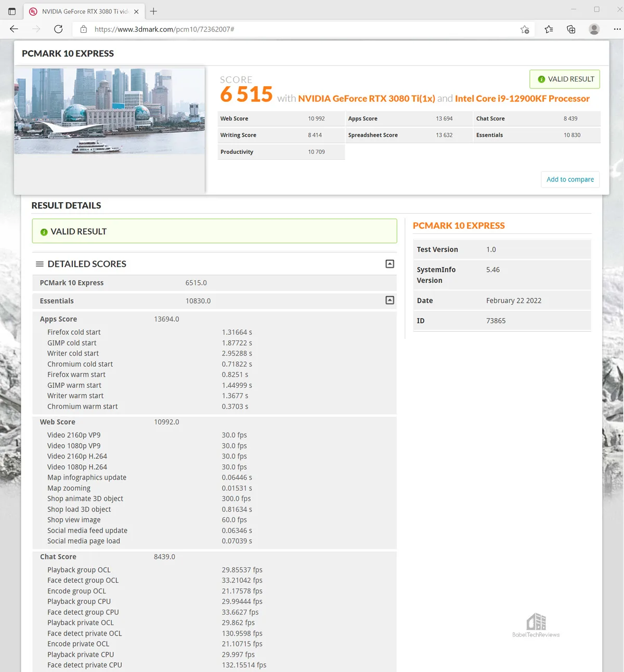The width and height of the screenshot is (624, 672).
Task: Click the Writer cold start row
Action: [214, 353]
